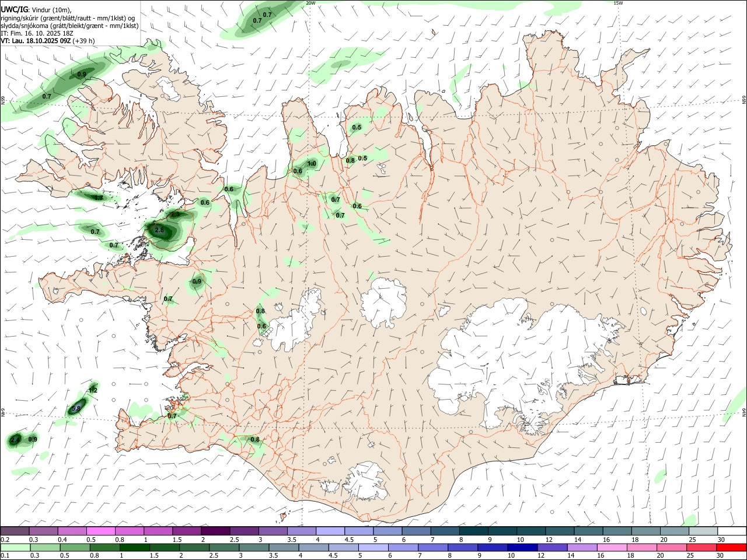Image resolution: width=747 pixels, height=560 pixels.
Task: Click the light pink swatch between 16 and 18
Action: (x=612, y=547)
